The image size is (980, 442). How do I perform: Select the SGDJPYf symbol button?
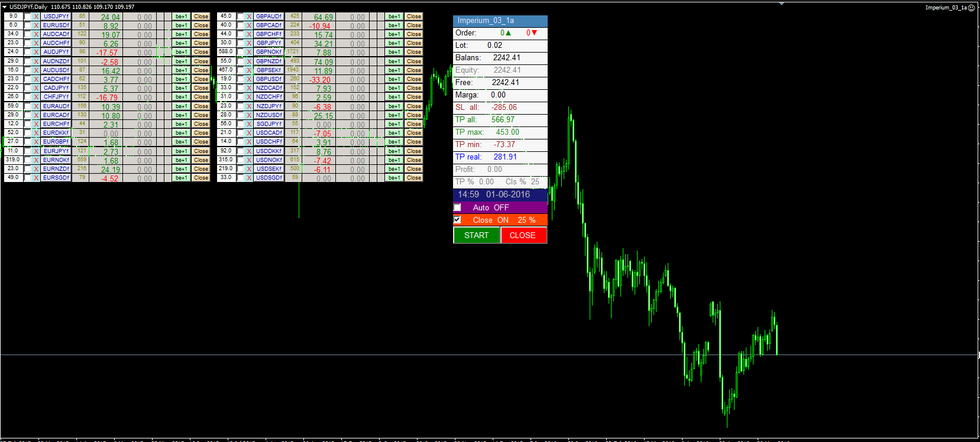[x=269, y=124]
